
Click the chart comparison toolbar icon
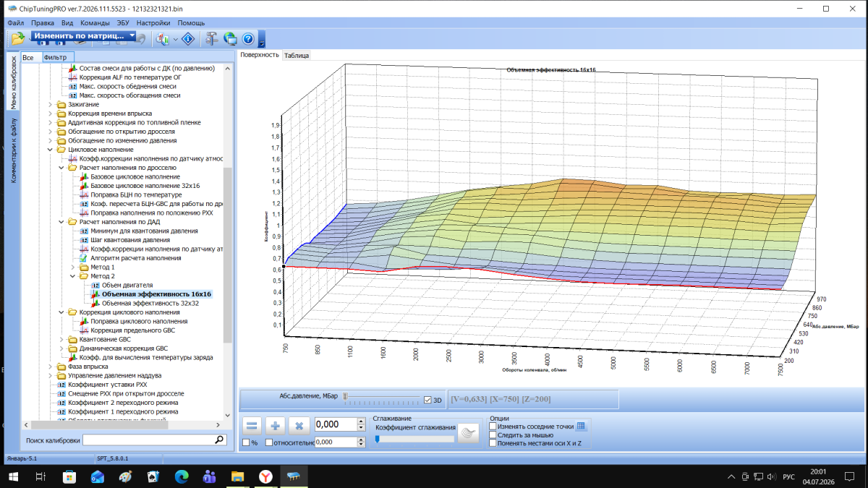point(162,39)
